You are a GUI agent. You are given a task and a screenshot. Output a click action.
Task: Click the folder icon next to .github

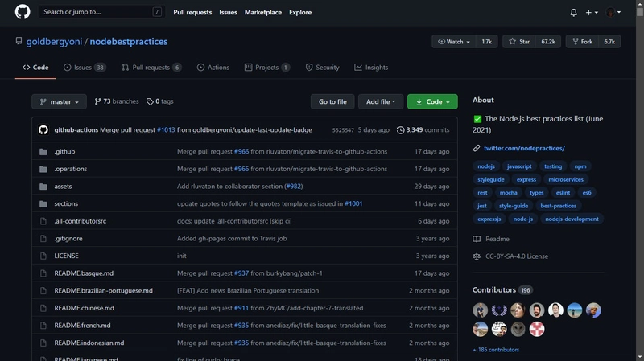[43, 152]
